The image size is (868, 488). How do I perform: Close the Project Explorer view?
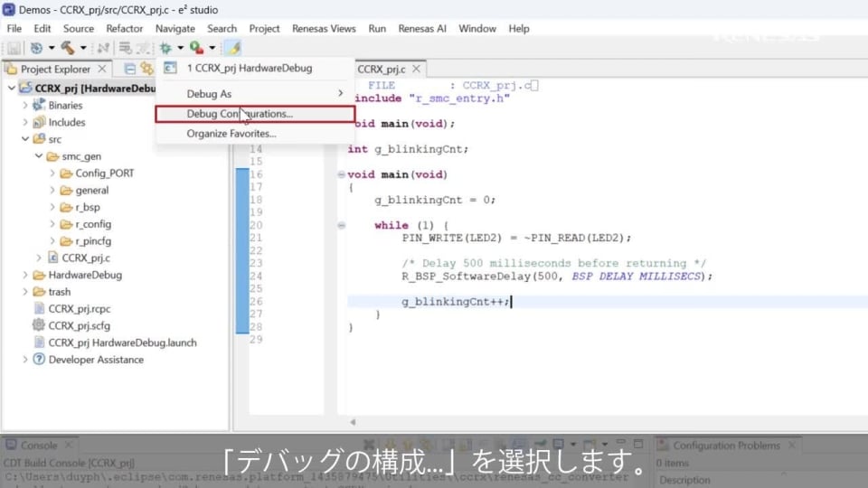[102, 69]
